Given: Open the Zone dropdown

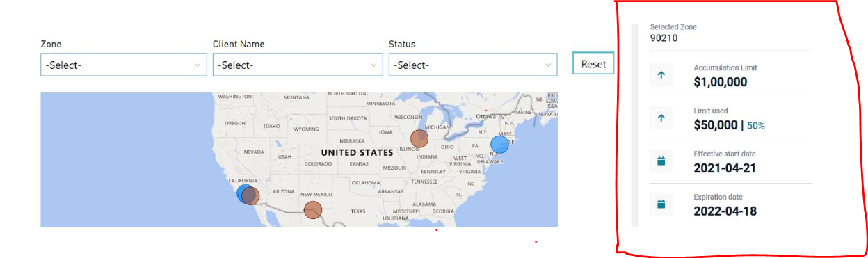Looking at the screenshot, I should pyautogui.click(x=124, y=65).
